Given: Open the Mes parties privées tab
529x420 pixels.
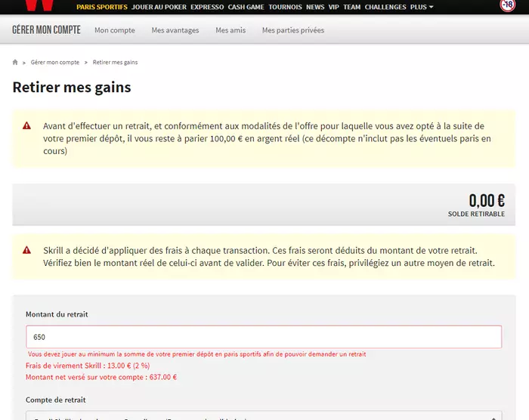Looking at the screenshot, I should coord(293,30).
